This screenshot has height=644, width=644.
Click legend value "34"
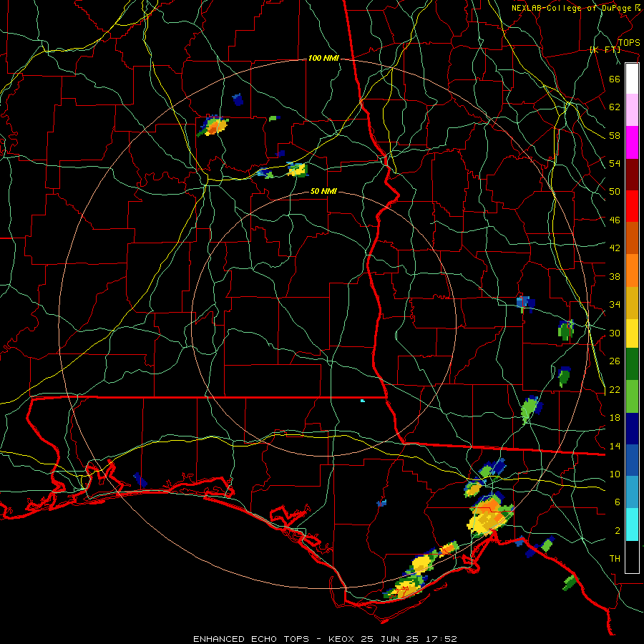615,304
